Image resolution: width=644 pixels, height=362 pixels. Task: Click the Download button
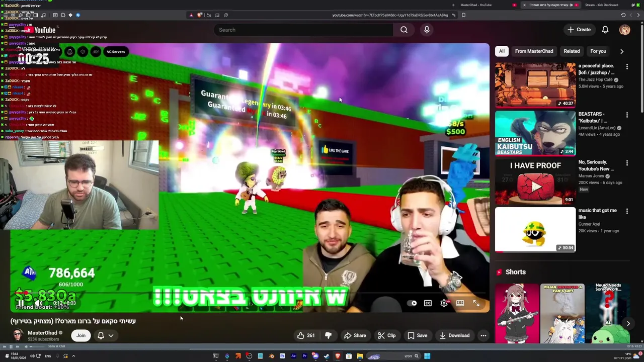[x=454, y=335]
